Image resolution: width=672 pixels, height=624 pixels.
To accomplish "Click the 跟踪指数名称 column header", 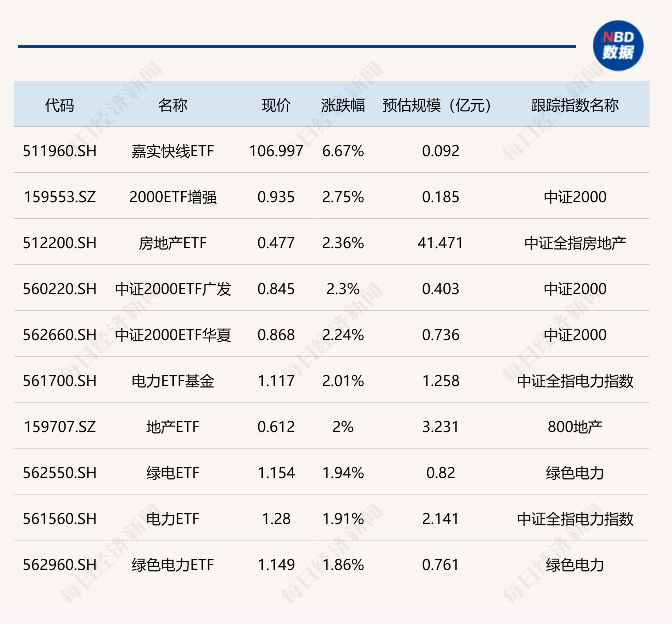I will 575,105.
